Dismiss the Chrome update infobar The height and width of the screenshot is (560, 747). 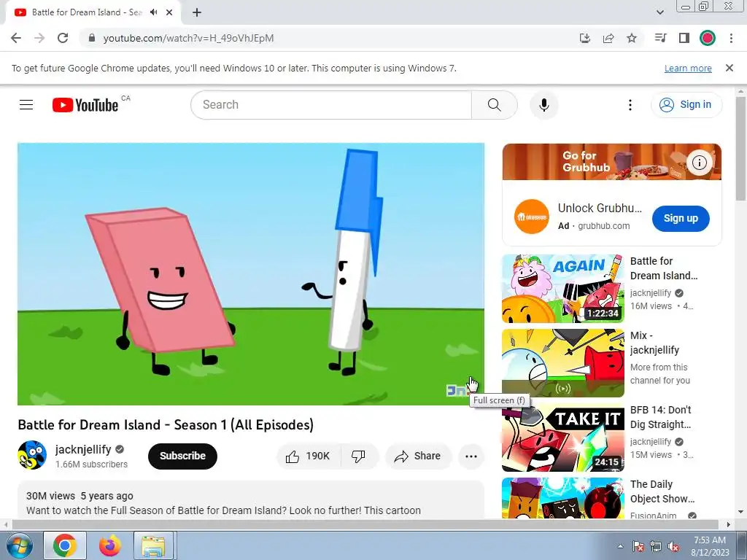pyautogui.click(x=729, y=68)
